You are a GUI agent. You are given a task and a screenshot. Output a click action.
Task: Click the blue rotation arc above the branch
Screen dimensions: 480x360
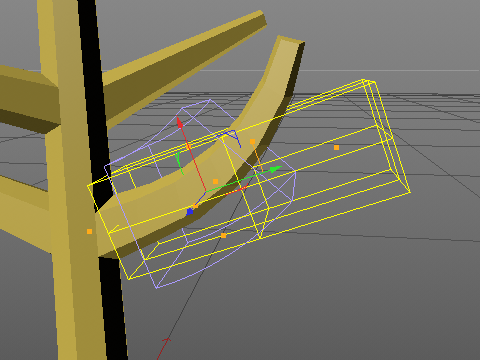tap(232, 137)
